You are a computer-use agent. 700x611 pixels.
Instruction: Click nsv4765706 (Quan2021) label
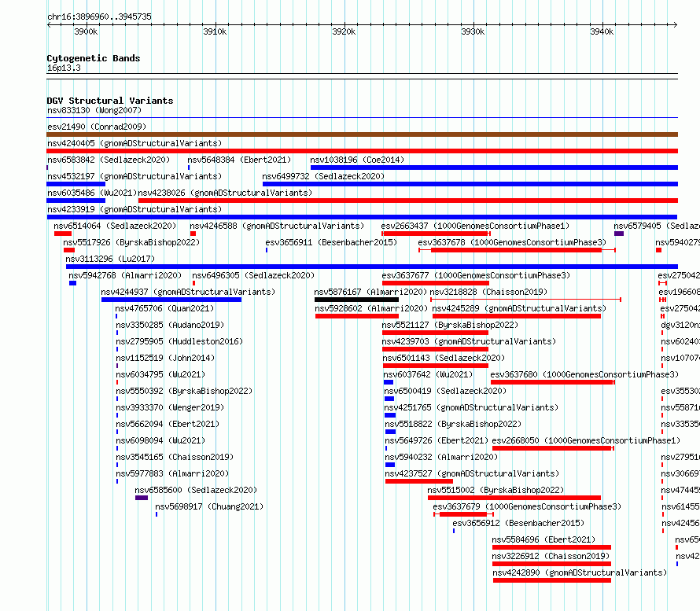(x=164, y=308)
